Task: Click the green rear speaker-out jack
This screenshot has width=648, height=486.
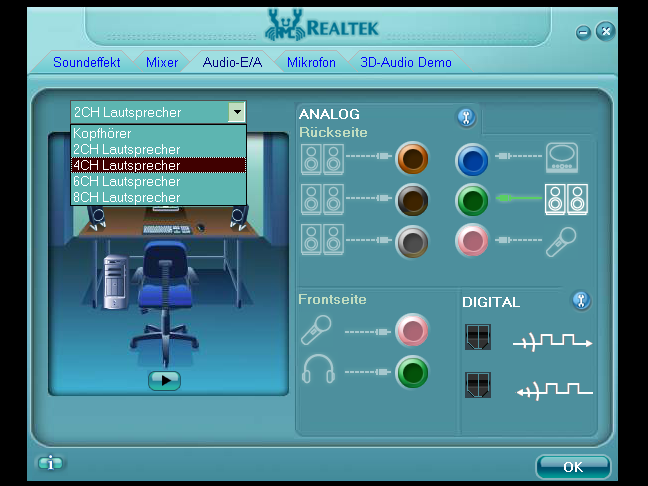Action: (x=472, y=200)
